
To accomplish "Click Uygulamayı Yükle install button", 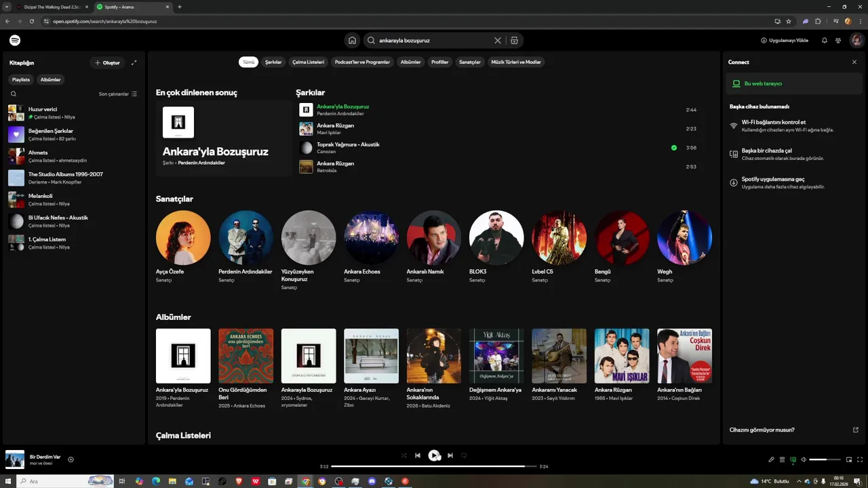I will point(785,41).
